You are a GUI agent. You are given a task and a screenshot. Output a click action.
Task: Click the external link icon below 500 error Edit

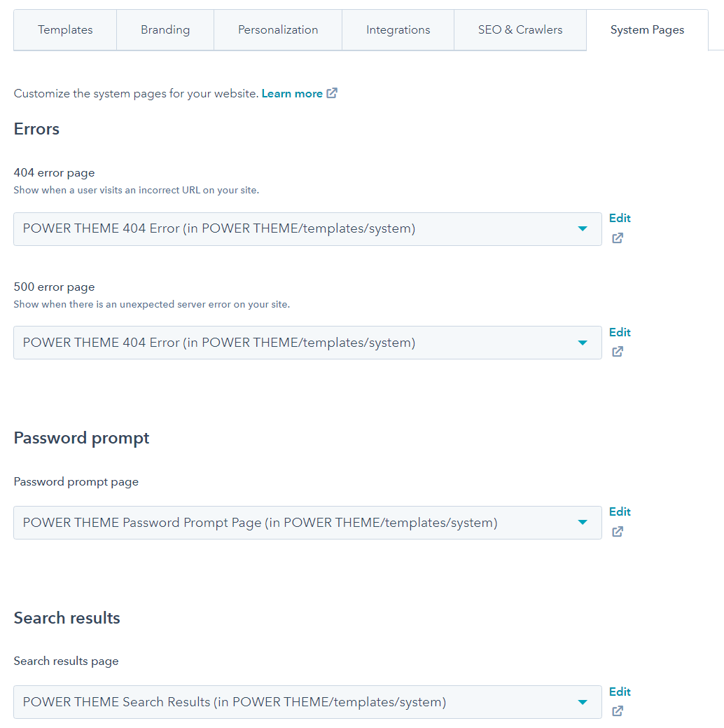click(617, 352)
